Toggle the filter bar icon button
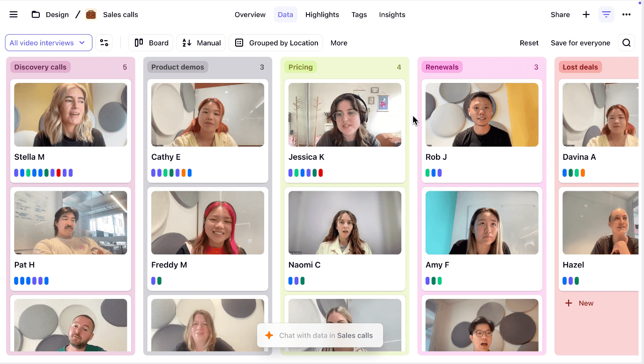This screenshot has height=364, width=644. (606, 15)
